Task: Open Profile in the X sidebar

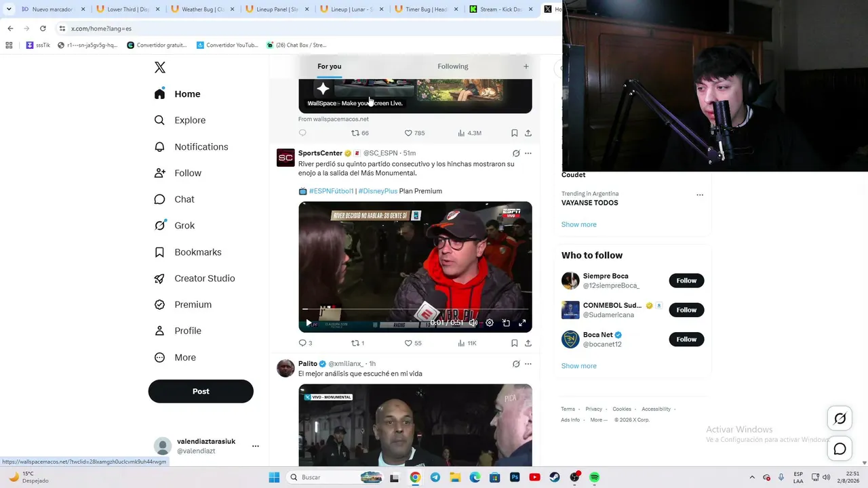Action: (x=178, y=331)
